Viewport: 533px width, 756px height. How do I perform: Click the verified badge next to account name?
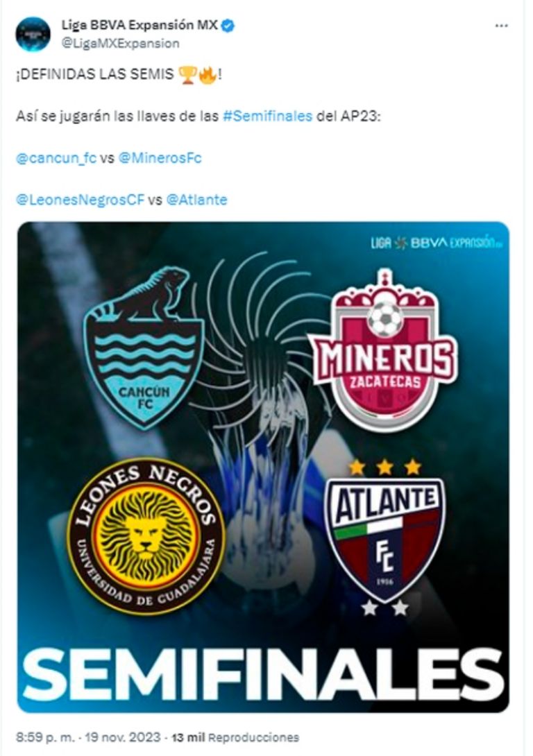(228, 25)
